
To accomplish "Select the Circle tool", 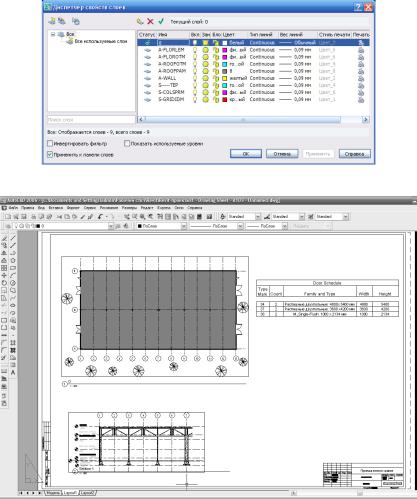I will pyautogui.click(x=13, y=283).
